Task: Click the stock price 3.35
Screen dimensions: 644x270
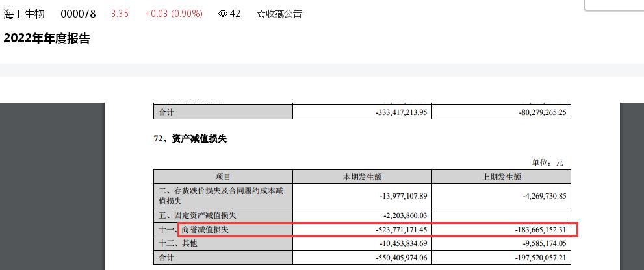Action: tap(120, 14)
